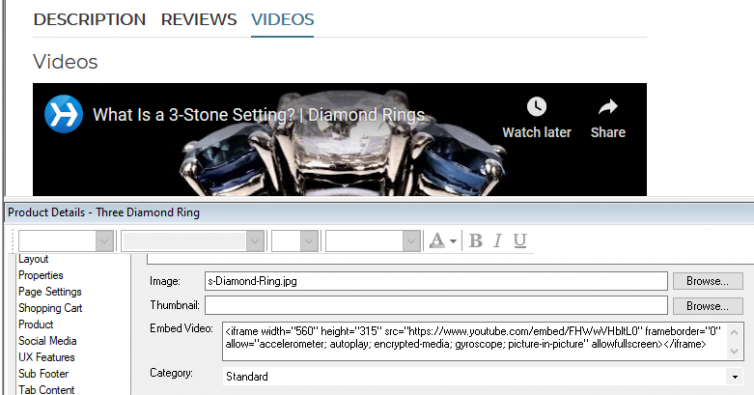Screen dimensions: 754x395
Task: Select Shopping Cart in the side list
Action: pos(50,308)
